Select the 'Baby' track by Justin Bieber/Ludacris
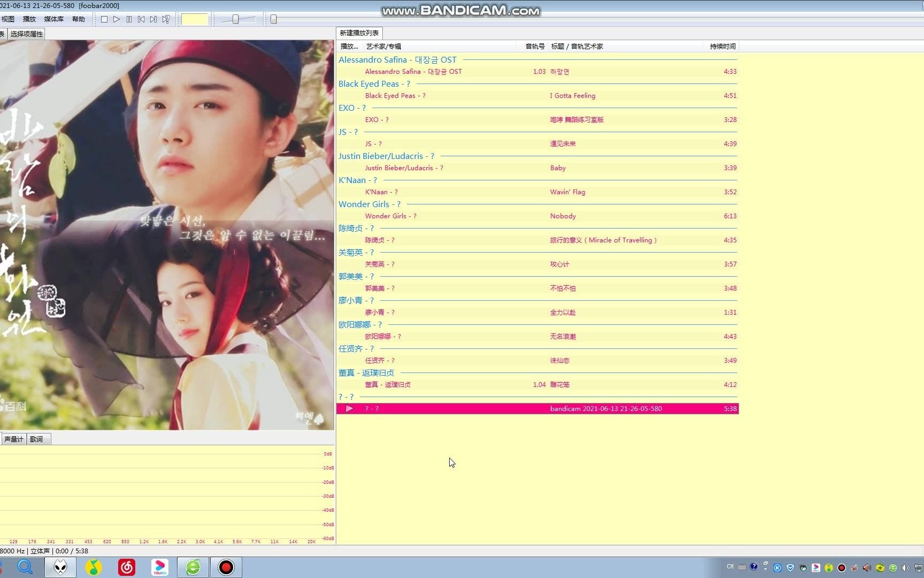The width and height of the screenshot is (924, 578). [537, 168]
